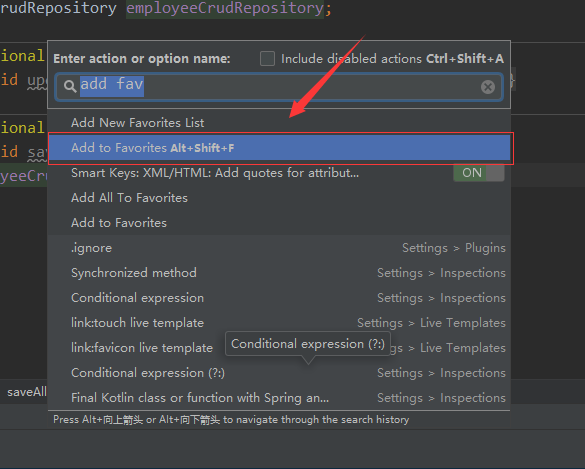Open the .ignore plugin setting

pyautogui.click(x=279, y=248)
